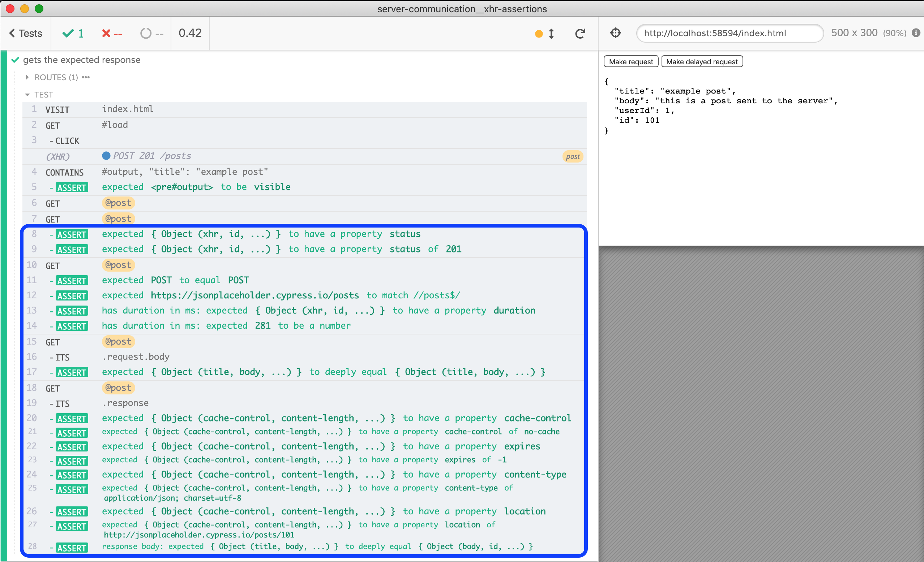Click the localhost URL address field
Screen dimensions: 924x562
pyautogui.click(x=729, y=33)
